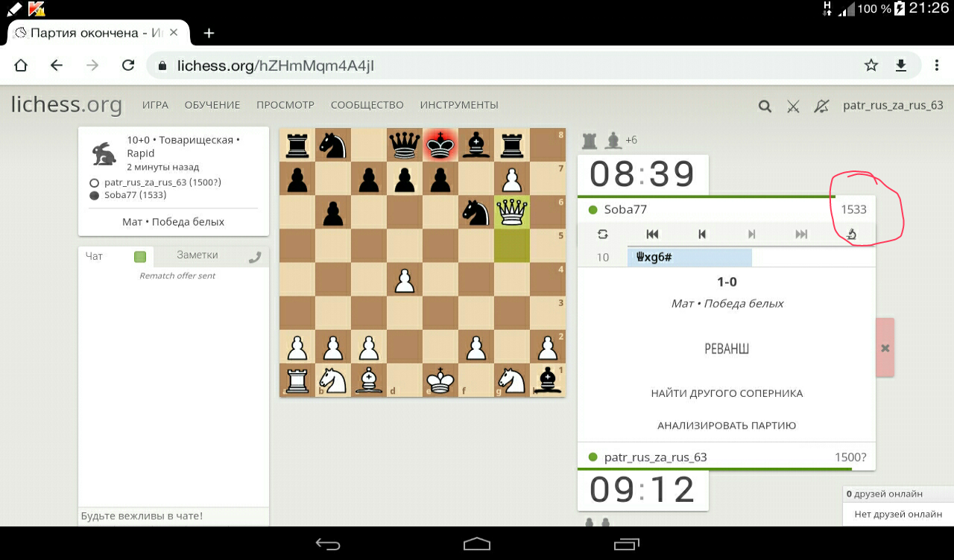Image resolution: width=954 pixels, height=560 pixels.
Task: Click browser forward arrow
Action: (92, 66)
